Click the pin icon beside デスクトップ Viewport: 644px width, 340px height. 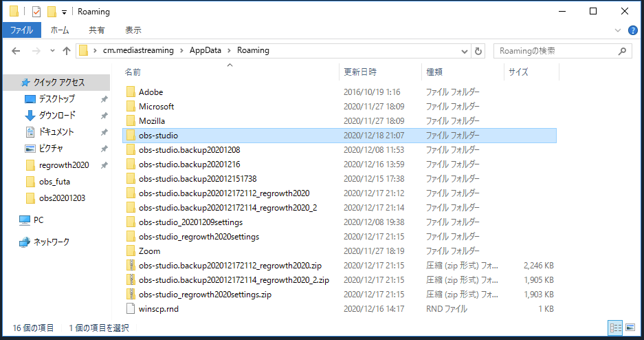pyautogui.click(x=104, y=99)
